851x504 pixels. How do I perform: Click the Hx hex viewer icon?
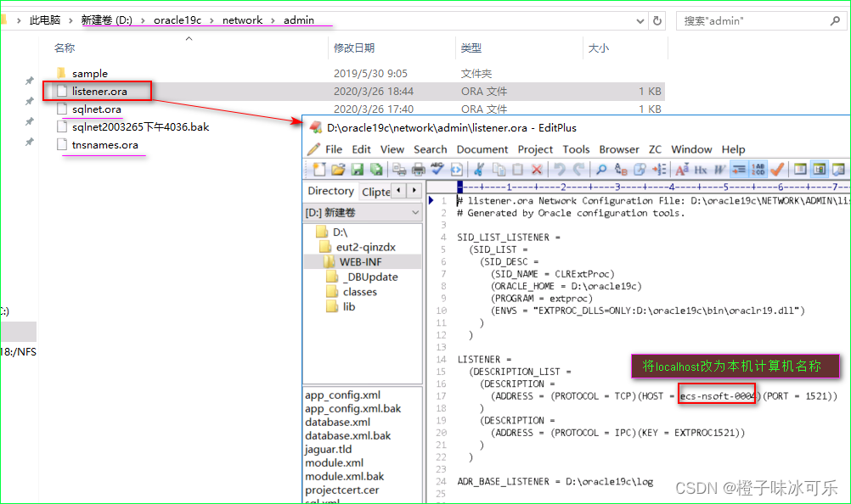pyautogui.click(x=701, y=170)
